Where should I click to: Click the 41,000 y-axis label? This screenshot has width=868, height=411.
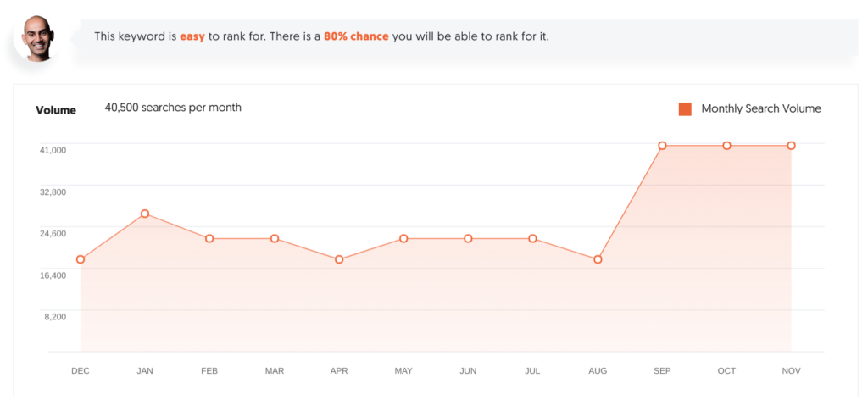point(53,150)
